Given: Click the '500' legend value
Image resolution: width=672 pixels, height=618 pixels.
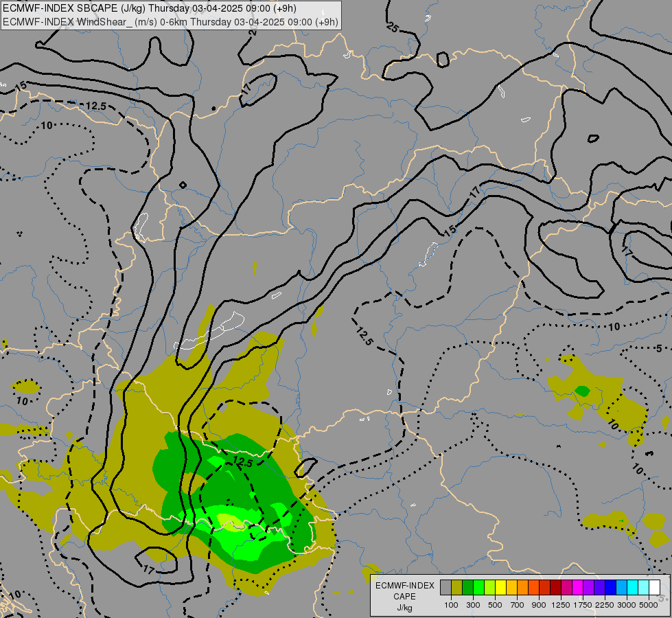Looking at the screenshot, I should click(x=495, y=605).
